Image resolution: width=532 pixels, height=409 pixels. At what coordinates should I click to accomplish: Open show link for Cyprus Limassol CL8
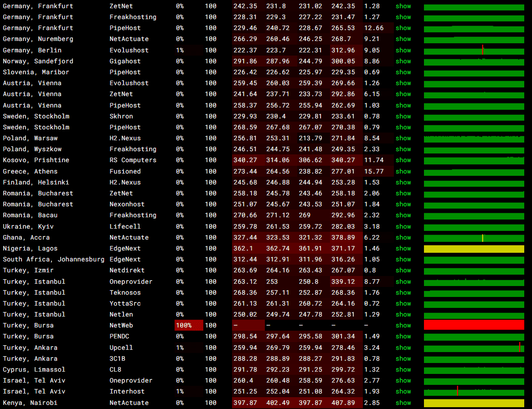(403, 370)
